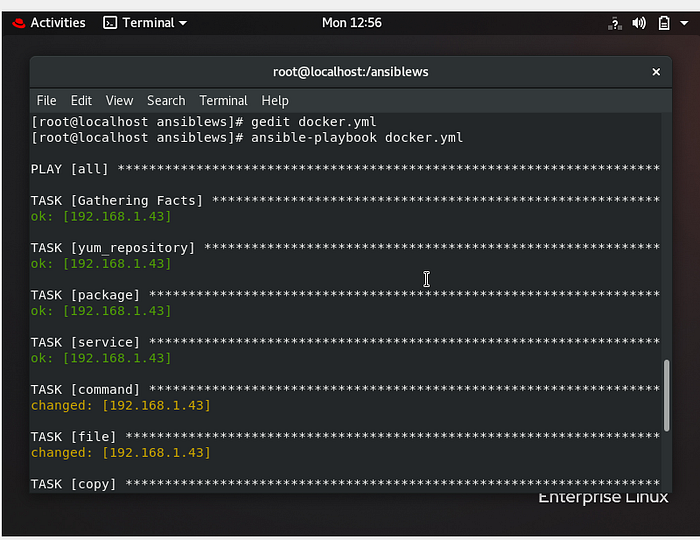Click the terminal vertical scrollbar thumb
The image size is (700, 540).
tap(667, 395)
